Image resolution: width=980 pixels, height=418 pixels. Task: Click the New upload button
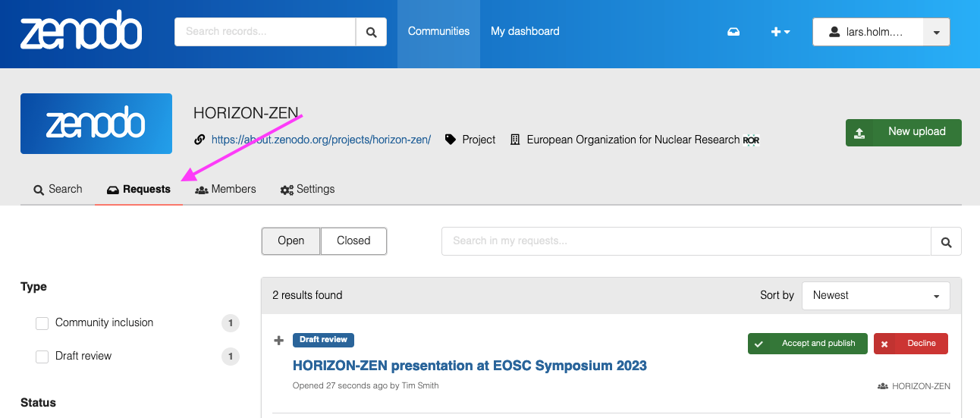point(903,132)
